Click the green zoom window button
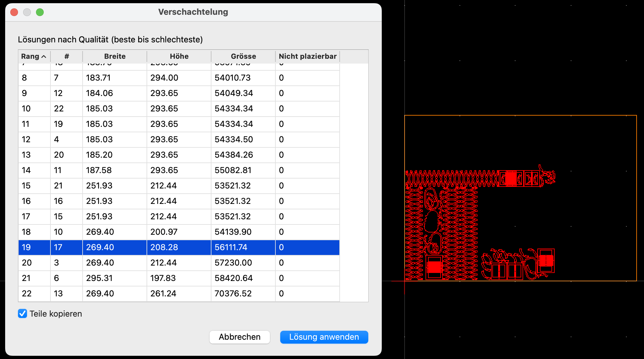The image size is (644, 359). coord(40,12)
